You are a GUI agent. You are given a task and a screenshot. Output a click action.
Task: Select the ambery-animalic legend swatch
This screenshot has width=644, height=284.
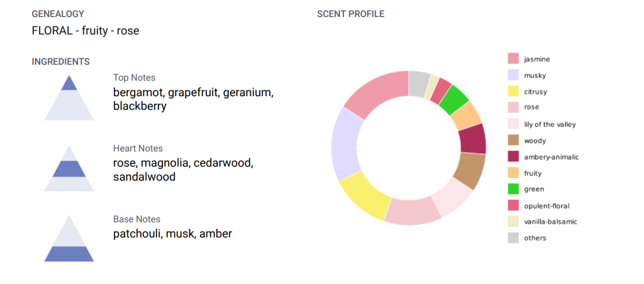tap(513, 157)
